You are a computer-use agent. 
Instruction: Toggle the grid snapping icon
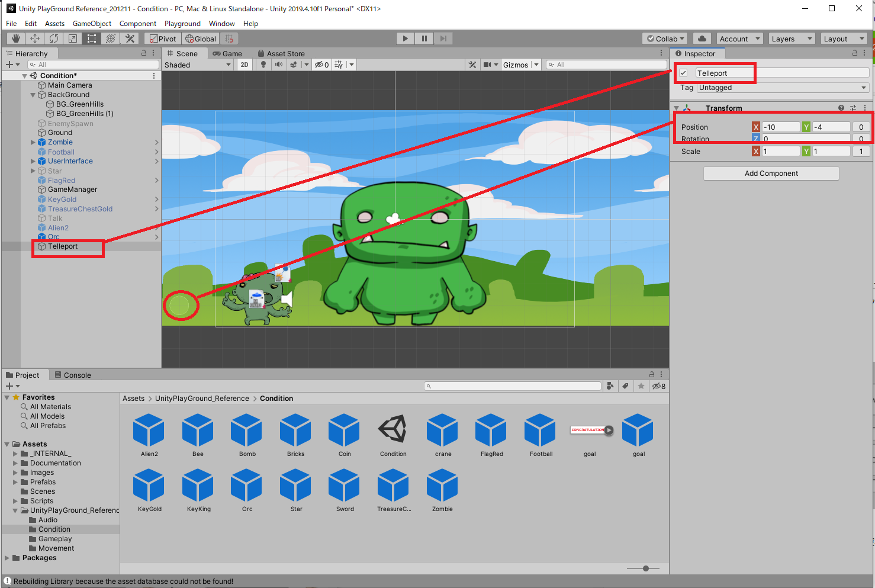229,38
